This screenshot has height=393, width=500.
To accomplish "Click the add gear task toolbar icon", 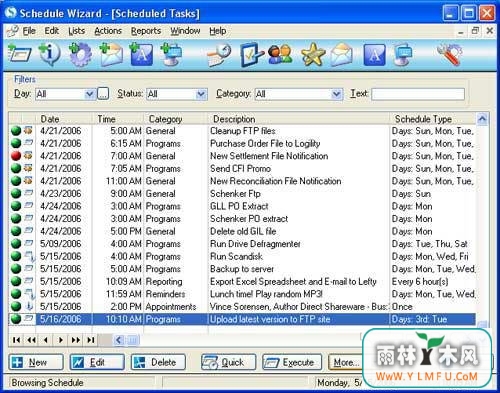I will (x=80, y=54).
